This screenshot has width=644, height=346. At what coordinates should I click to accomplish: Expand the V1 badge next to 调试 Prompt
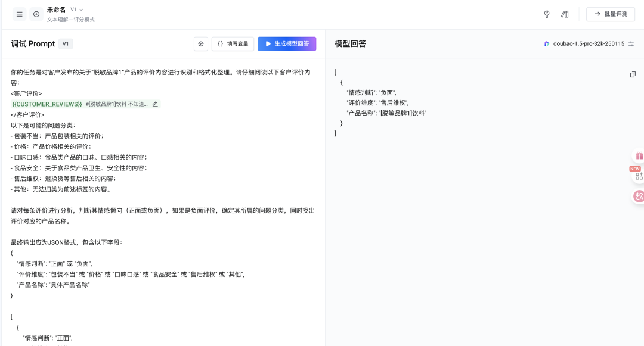click(x=66, y=43)
